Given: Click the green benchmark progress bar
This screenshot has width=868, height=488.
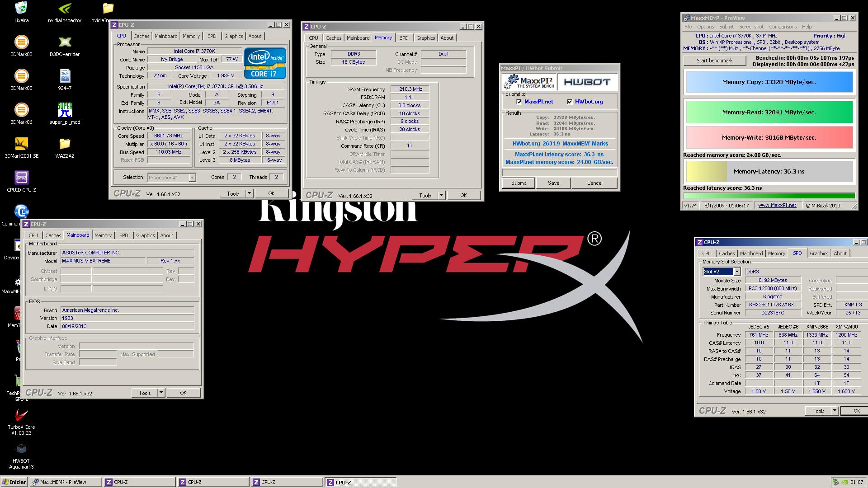Looking at the screenshot, I should (x=769, y=196).
